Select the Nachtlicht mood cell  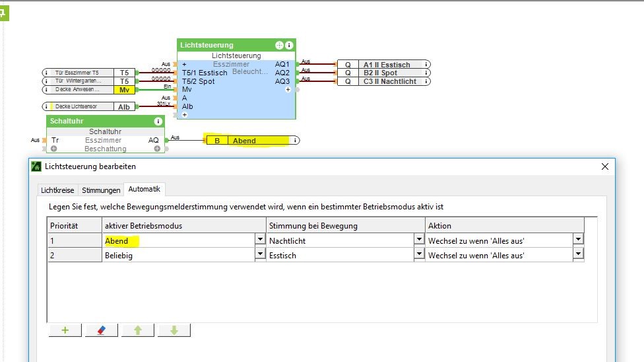click(340, 241)
